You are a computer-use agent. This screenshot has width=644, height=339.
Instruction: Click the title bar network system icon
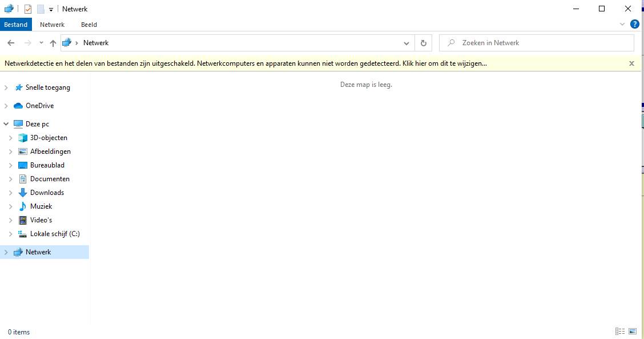pyautogui.click(x=9, y=9)
